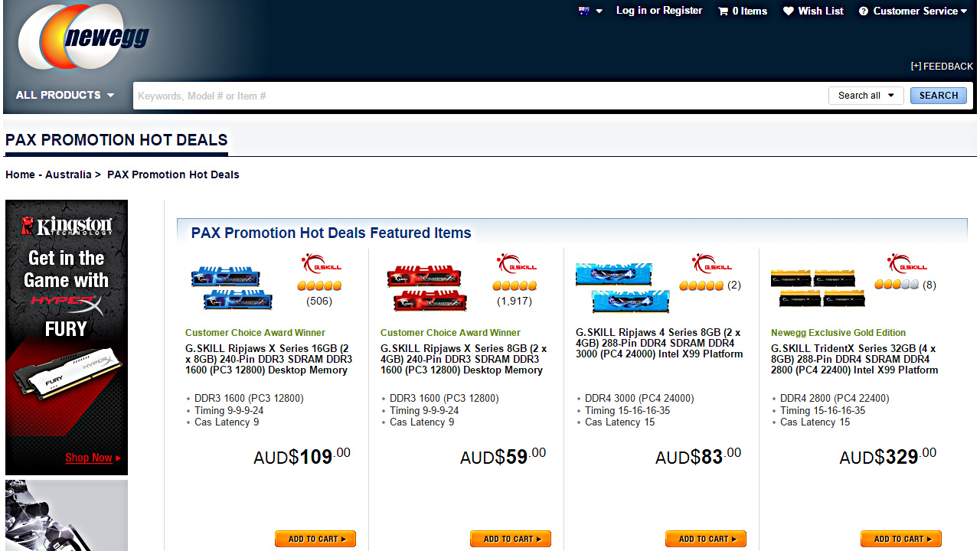Open G.SKILL TridentX Series 32GB product title
The width and height of the screenshot is (980, 551).
pos(854,359)
